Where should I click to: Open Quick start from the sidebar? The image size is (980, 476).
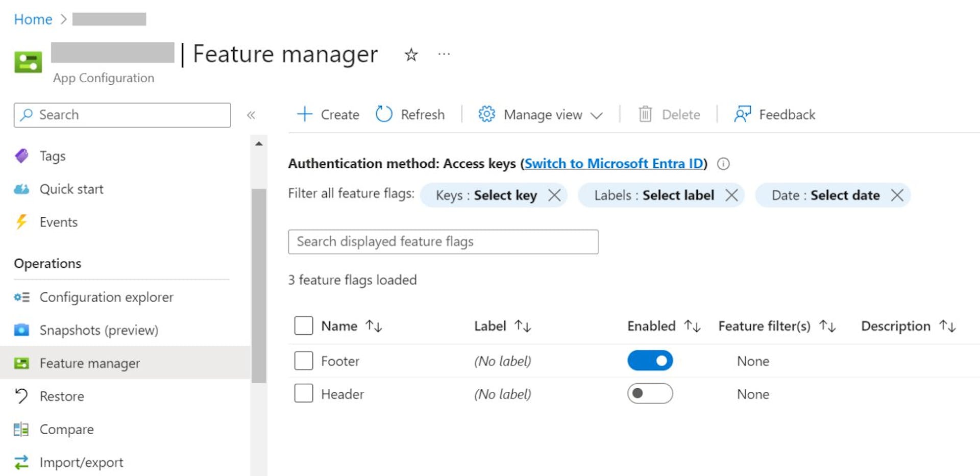(71, 189)
